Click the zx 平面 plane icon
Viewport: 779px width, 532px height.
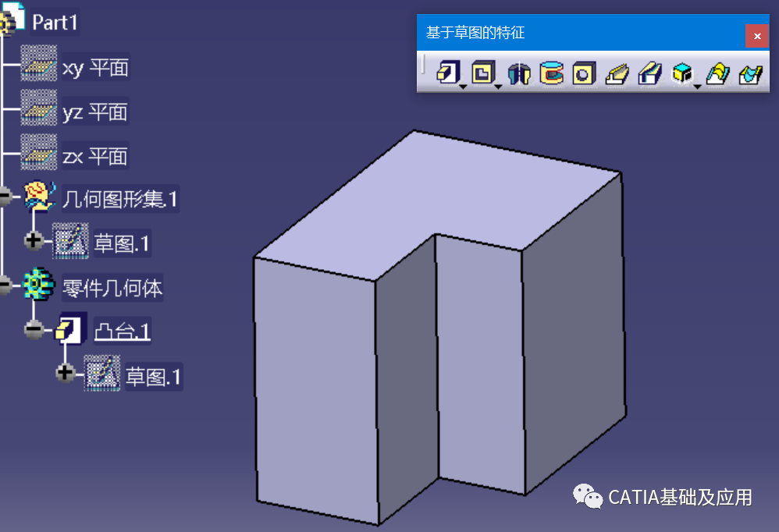click(x=39, y=152)
